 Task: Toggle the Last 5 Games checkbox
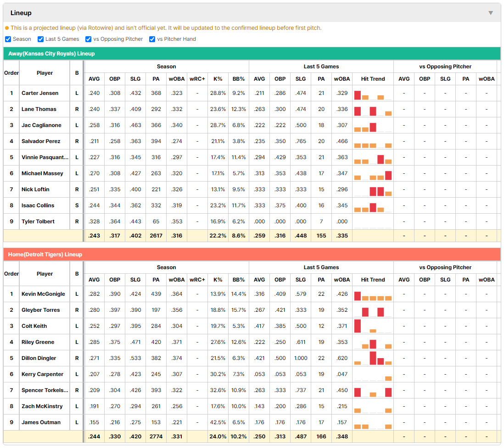tap(40, 39)
